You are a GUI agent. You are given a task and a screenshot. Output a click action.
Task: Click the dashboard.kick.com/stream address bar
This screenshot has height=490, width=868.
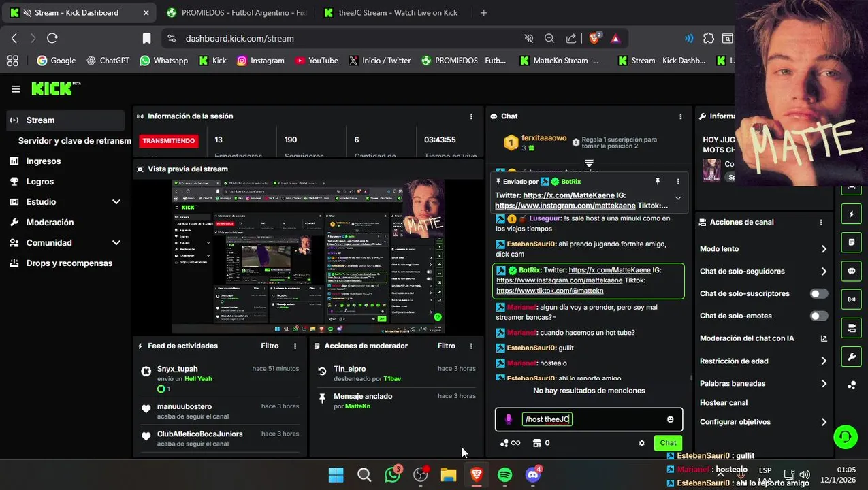tap(340, 39)
